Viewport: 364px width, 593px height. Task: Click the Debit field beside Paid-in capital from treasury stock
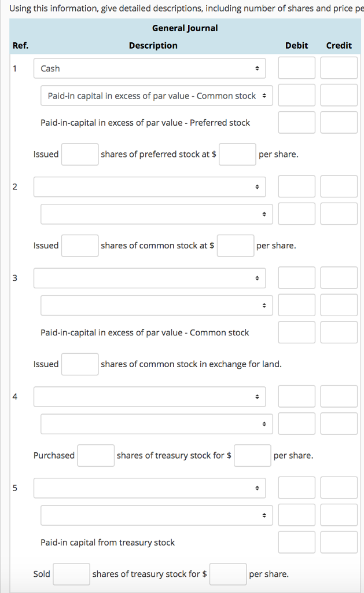point(296,542)
